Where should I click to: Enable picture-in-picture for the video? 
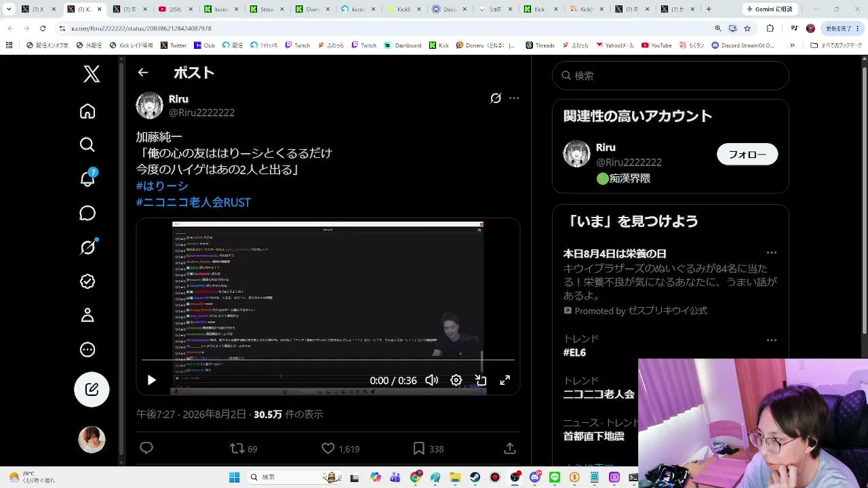481,380
